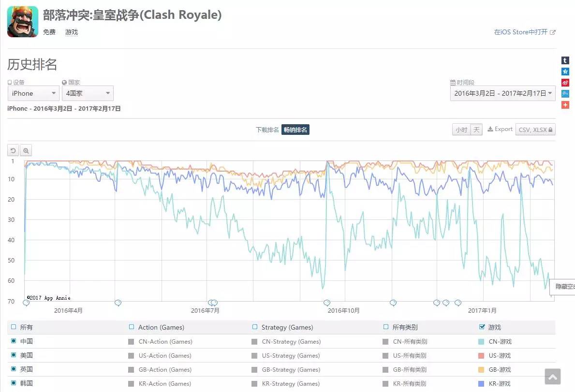Click the US-所有类别 legend entry

(x=410, y=355)
